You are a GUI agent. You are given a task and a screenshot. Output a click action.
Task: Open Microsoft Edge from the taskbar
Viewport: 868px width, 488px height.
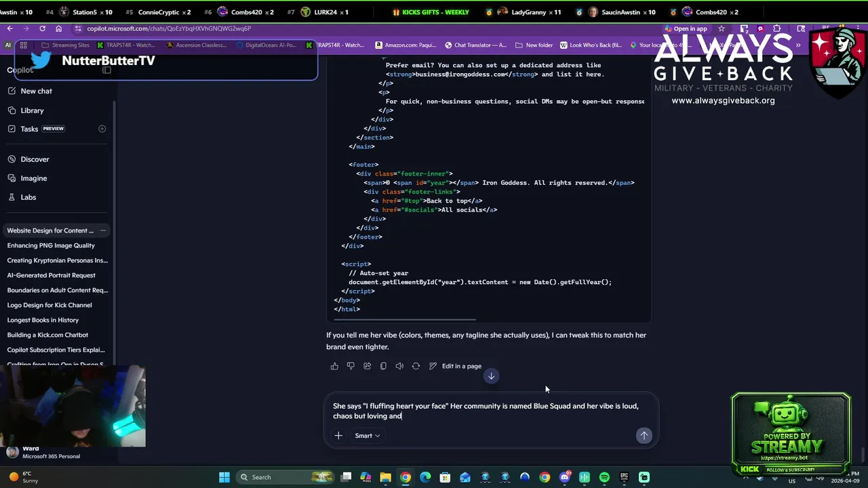(x=425, y=477)
